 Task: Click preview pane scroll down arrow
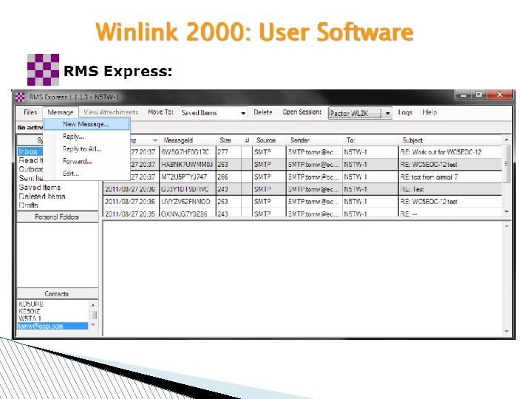click(507, 331)
